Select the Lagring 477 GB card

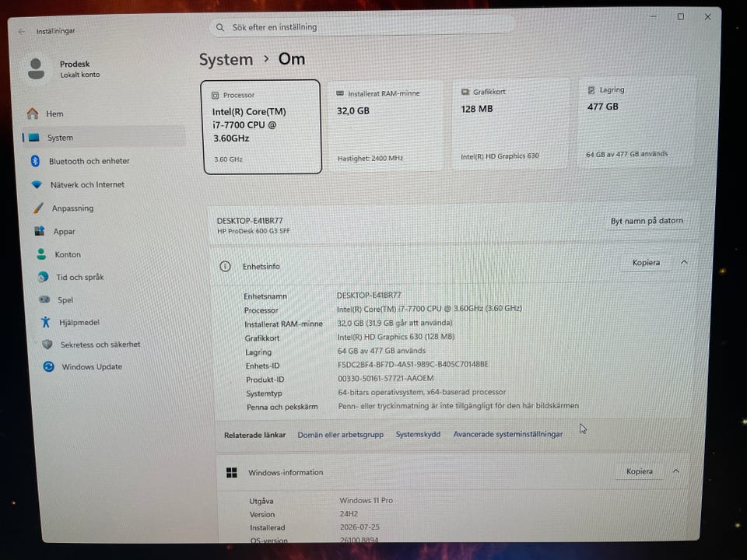(x=635, y=121)
